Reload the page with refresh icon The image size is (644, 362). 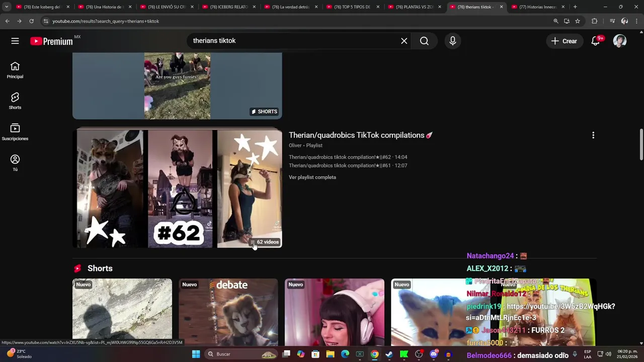[31, 21]
